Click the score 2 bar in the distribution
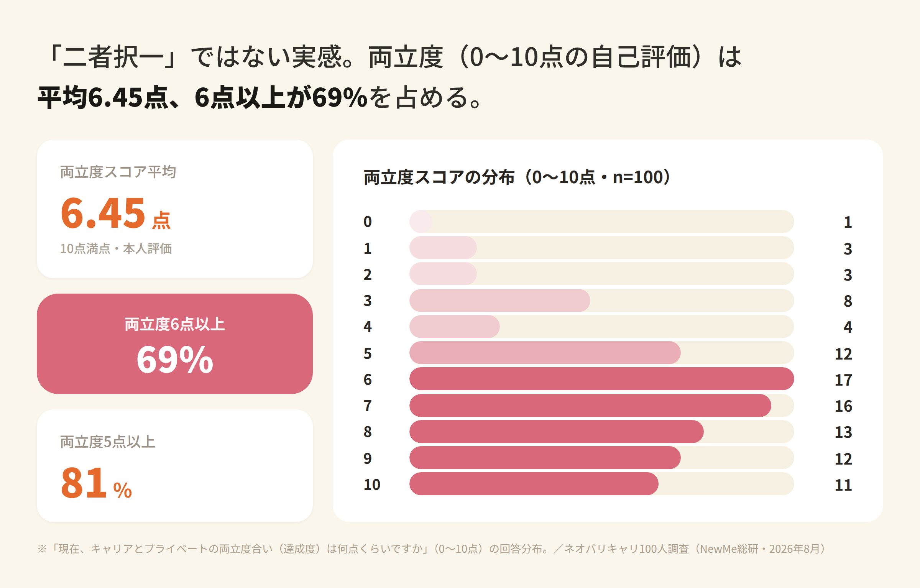Viewport: 920px width, 588px height. (x=443, y=274)
